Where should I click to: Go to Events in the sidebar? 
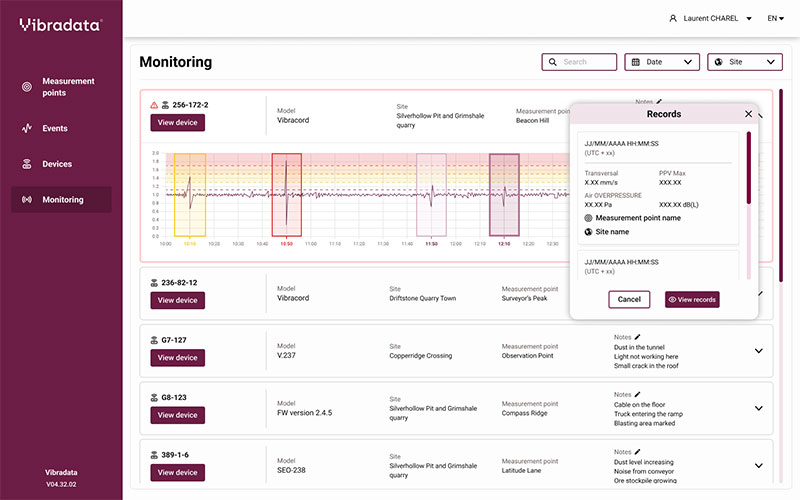(55, 128)
